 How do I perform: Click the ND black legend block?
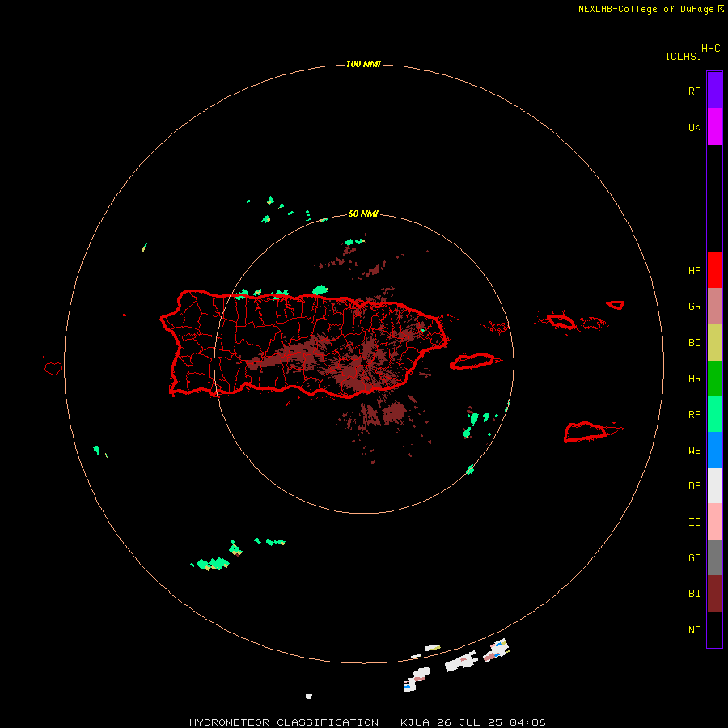(x=714, y=629)
